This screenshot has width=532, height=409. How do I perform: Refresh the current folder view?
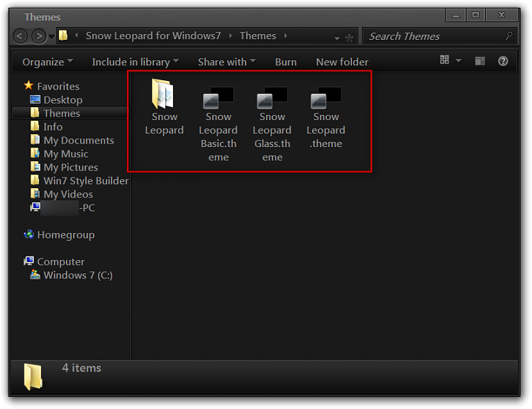coord(349,38)
